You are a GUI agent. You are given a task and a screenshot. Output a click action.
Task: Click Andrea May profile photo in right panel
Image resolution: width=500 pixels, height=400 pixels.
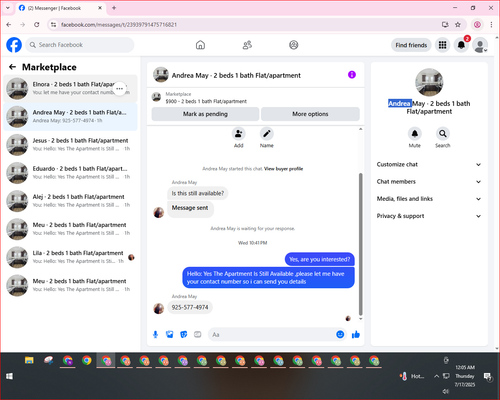(429, 82)
